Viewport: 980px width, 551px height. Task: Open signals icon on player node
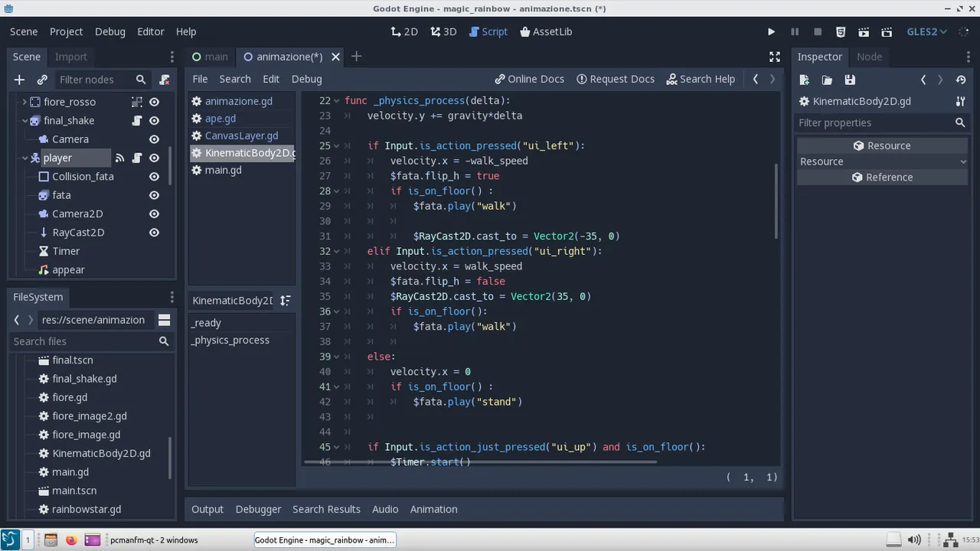point(119,158)
